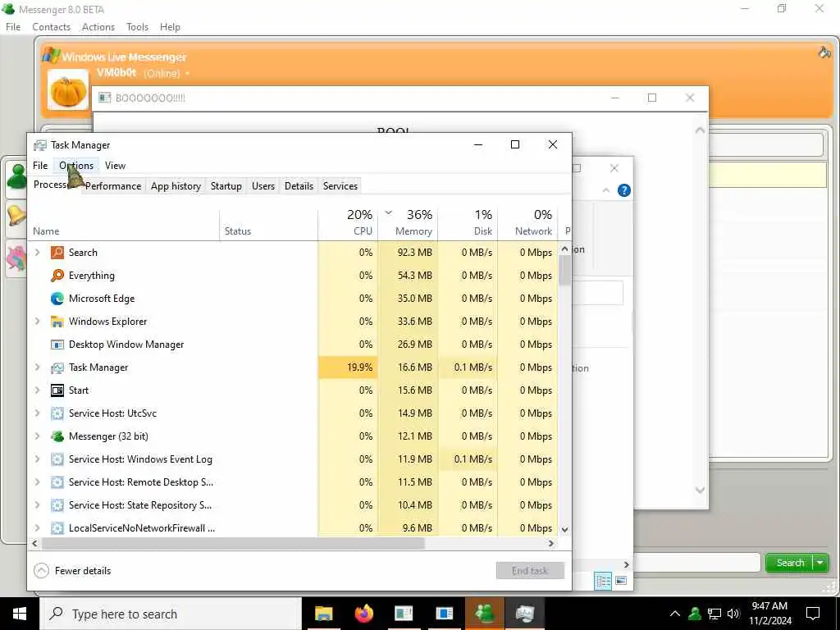Expand the Task Manager process group
This screenshot has height=630, width=840.
[x=38, y=367]
